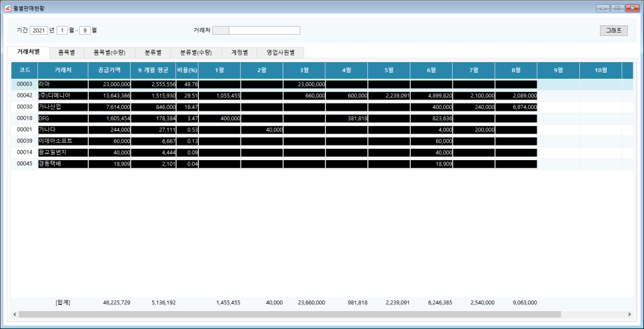Click the 8월 column header

[x=516, y=70]
